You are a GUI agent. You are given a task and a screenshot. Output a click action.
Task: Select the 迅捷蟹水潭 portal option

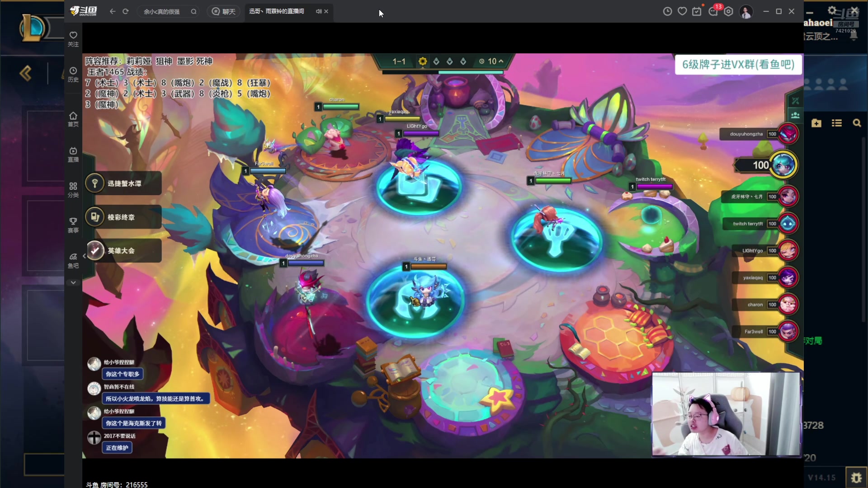coord(123,183)
